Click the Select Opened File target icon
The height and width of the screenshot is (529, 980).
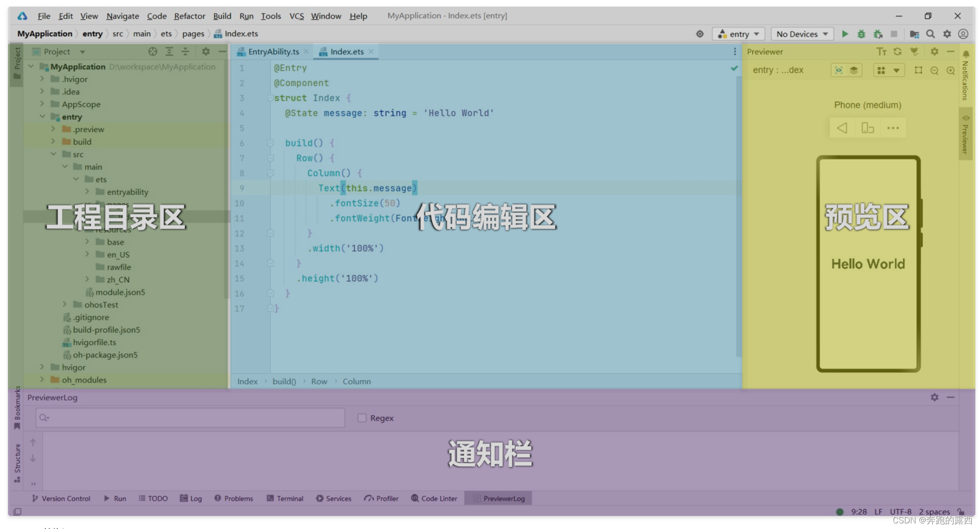point(153,52)
